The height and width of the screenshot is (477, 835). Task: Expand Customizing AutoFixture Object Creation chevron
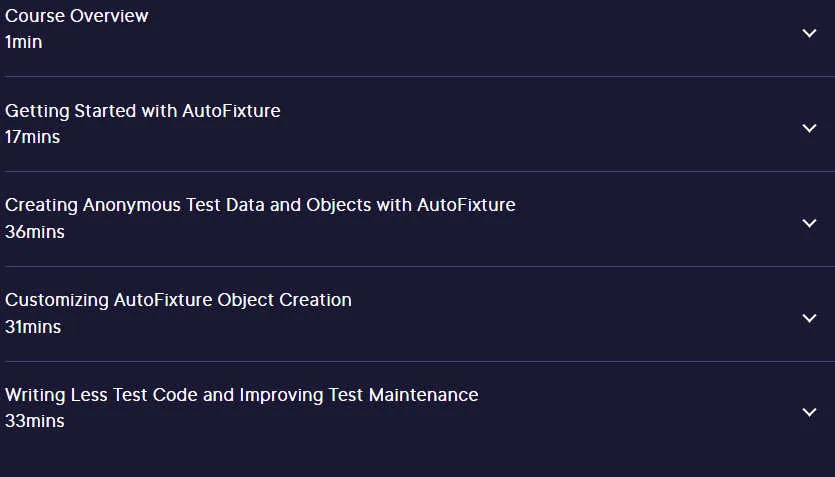point(809,318)
